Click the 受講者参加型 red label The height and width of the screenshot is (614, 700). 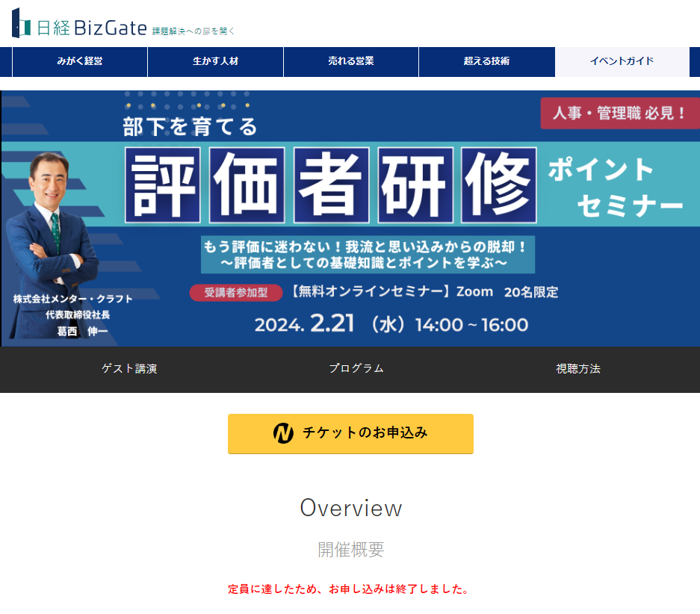pyautogui.click(x=236, y=293)
